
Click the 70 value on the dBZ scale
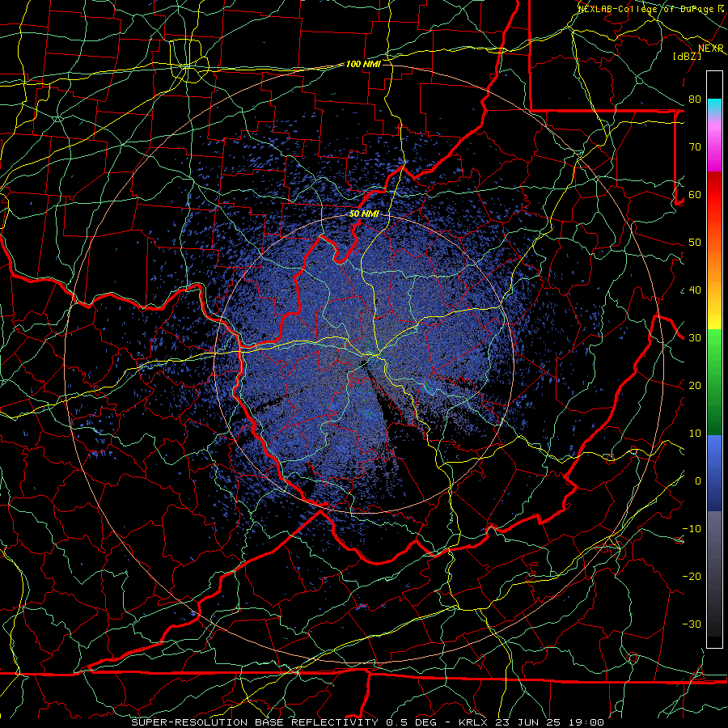tap(695, 147)
